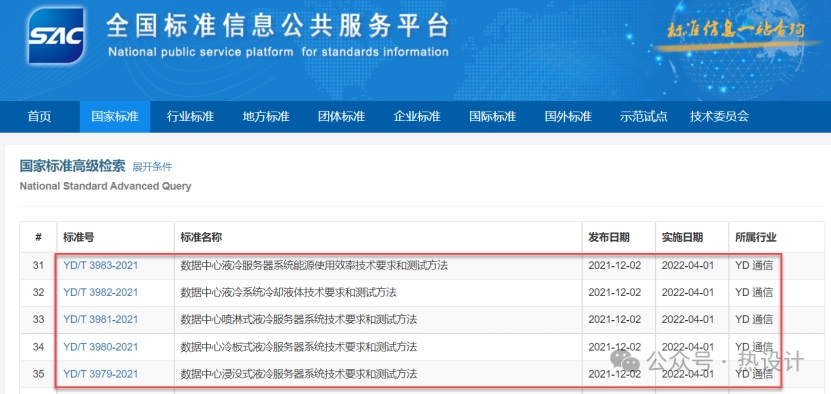Viewport: 831px width, 394px height.
Task: Click row number 35 cell
Action: [x=38, y=374]
